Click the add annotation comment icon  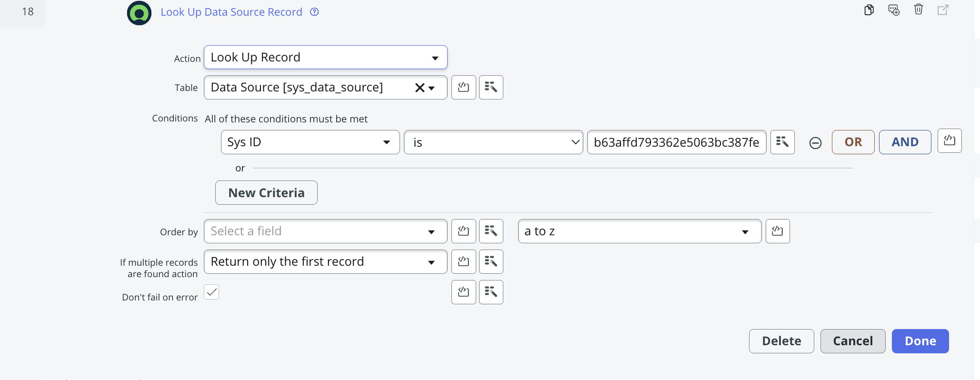click(x=894, y=10)
